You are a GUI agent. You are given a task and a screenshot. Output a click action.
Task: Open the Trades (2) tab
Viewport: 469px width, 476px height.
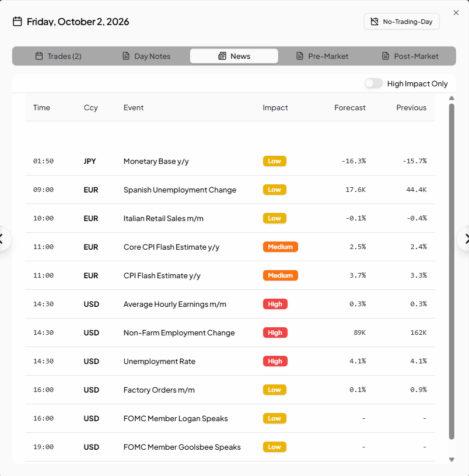58,56
